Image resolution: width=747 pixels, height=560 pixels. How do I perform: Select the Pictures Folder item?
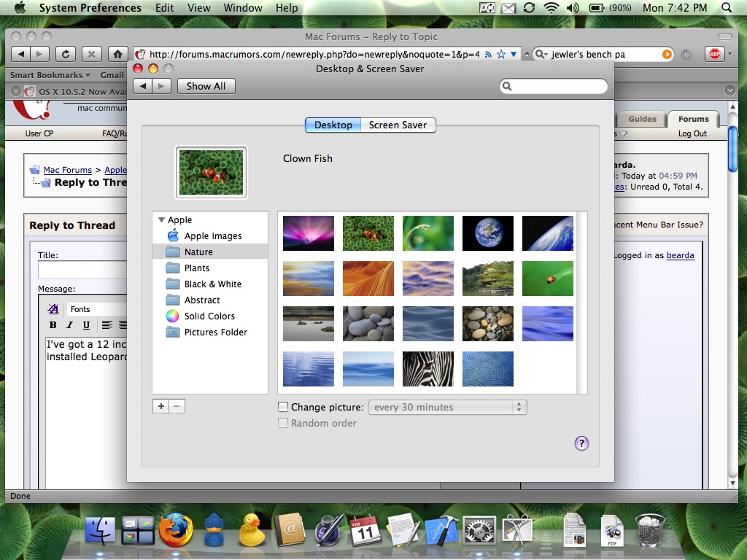(x=210, y=332)
